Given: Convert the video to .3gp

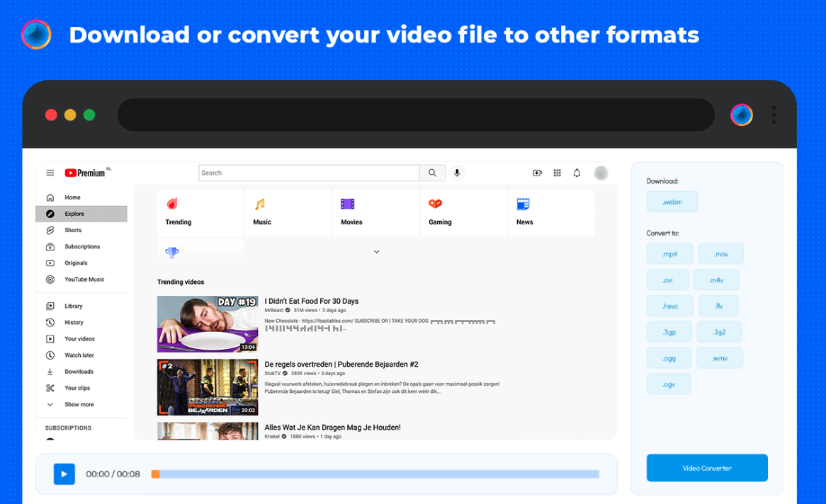Looking at the screenshot, I should pos(669,332).
